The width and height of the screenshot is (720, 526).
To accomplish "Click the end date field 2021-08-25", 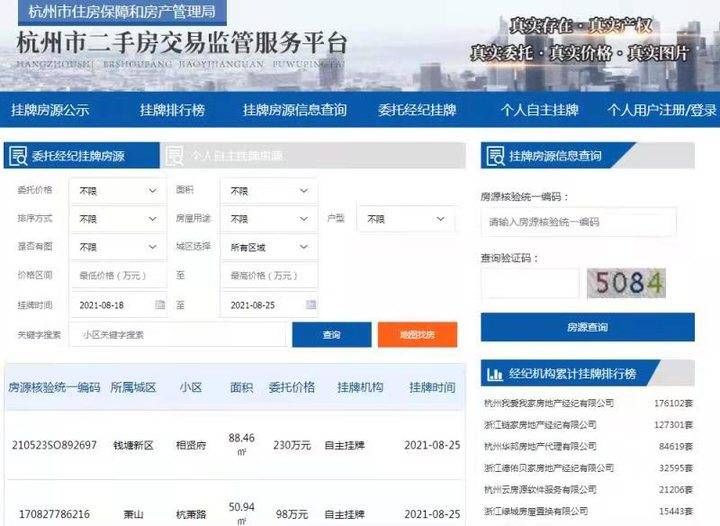I will (x=269, y=305).
